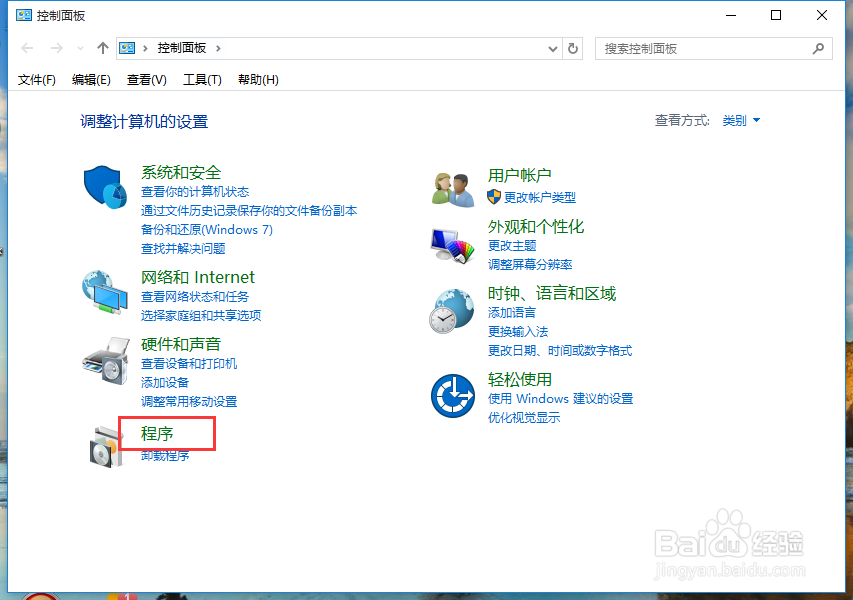Focus the 搜索控制面板 search box

(x=713, y=48)
